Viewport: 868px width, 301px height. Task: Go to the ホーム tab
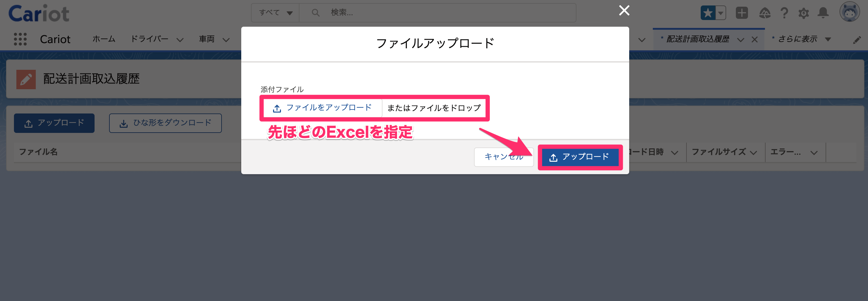(104, 39)
